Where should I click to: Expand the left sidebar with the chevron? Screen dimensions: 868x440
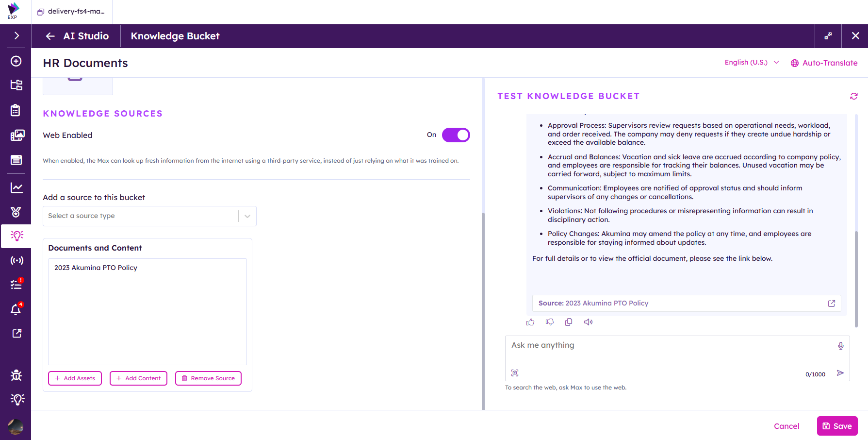tap(16, 35)
